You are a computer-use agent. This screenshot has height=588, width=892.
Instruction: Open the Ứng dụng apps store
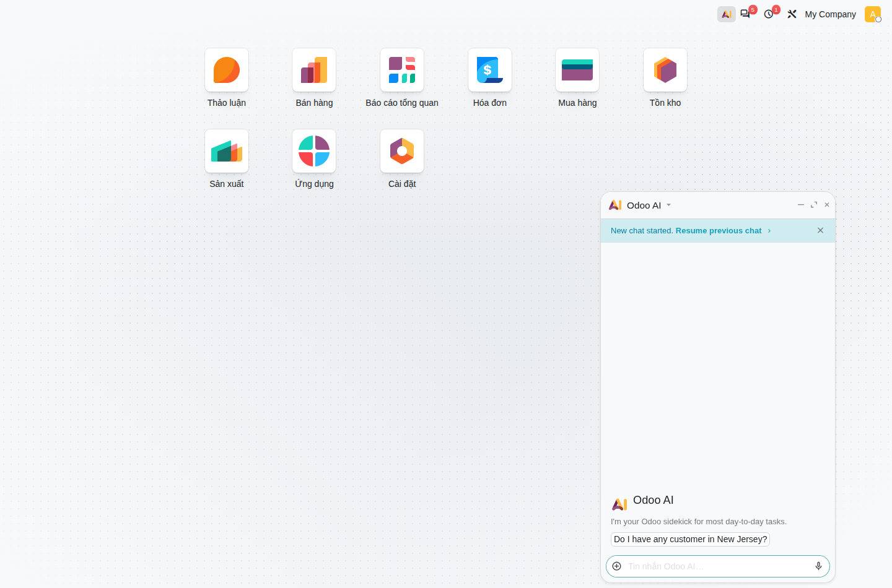[314, 151]
